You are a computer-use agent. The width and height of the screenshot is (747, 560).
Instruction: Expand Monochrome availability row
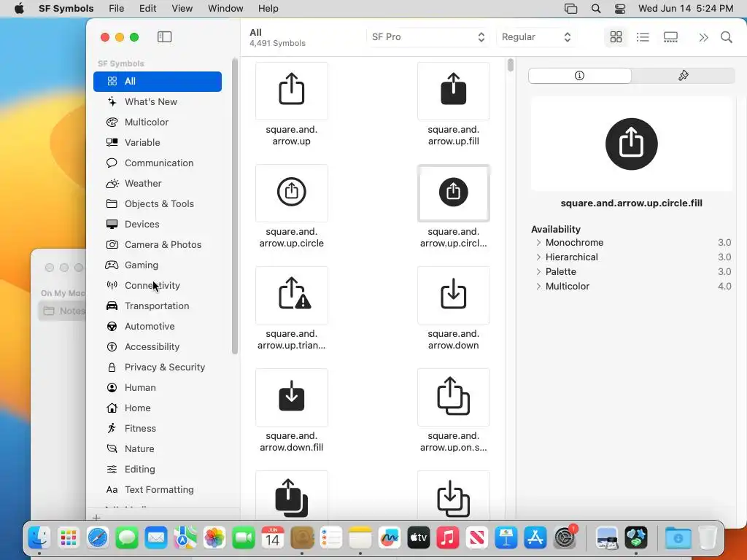point(538,242)
